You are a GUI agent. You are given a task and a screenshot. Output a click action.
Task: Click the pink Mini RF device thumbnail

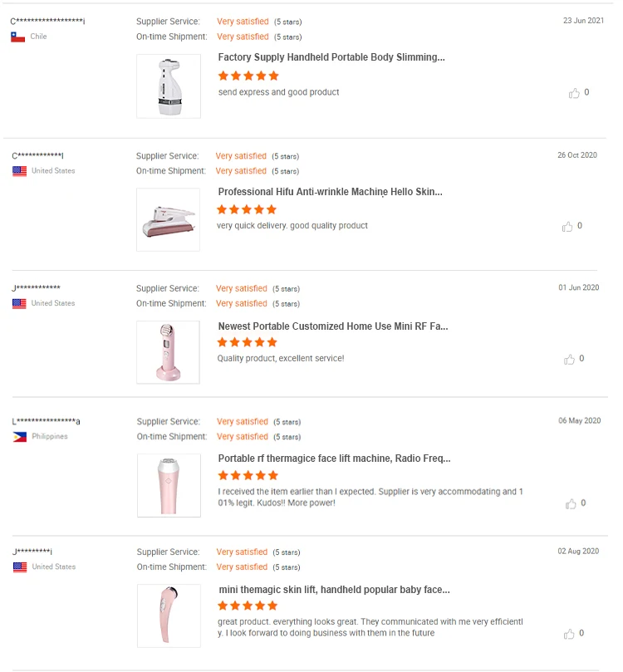tap(169, 352)
